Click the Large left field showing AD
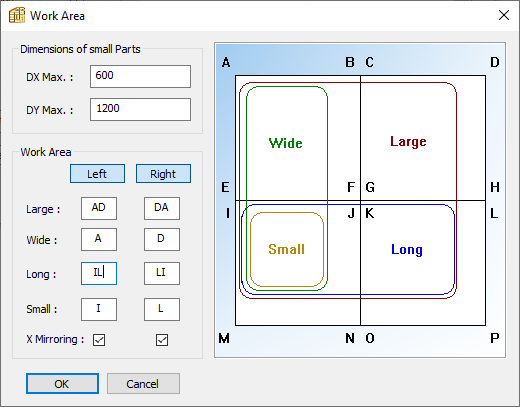Image resolution: width=520 pixels, height=407 pixels. pyautogui.click(x=99, y=208)
